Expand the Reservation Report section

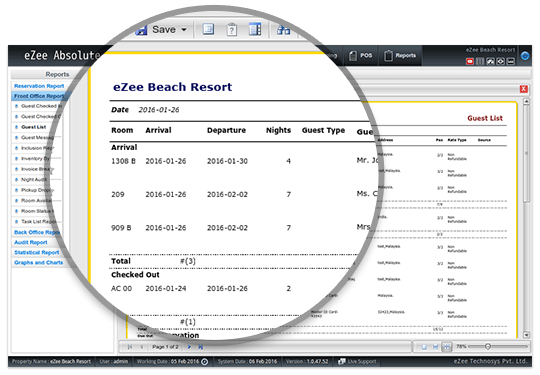tap(39, 86)
